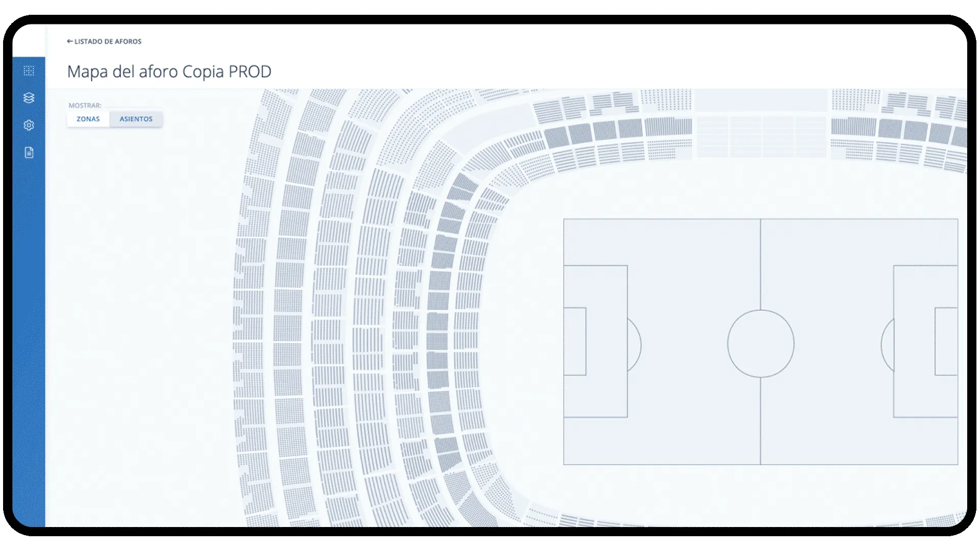The width and height of the screenshot is (980, 551).
Task: Click the Mapa del aforo Copia PROD title
Action: pyautogui.click(x=169, y=72)
